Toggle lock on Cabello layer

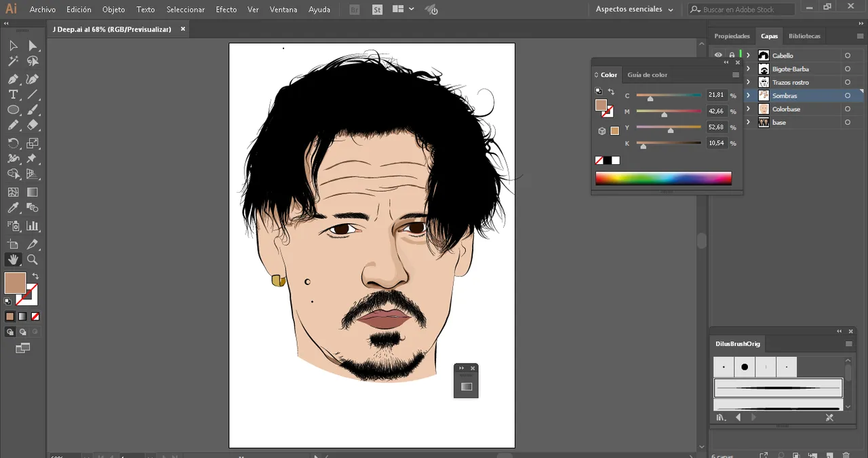(732, 56)
